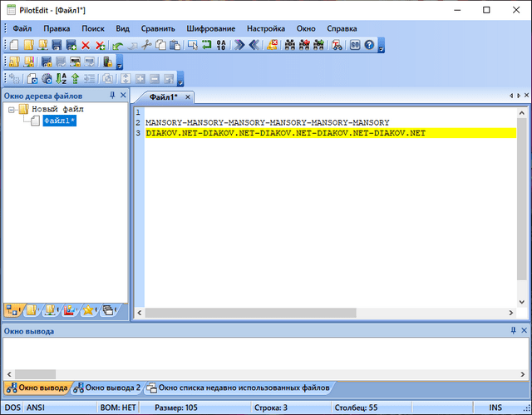The width and height of the screenshot is (532, 415).
Task: Undo the last edit with green arrow
Action: (x=118, y=46)
